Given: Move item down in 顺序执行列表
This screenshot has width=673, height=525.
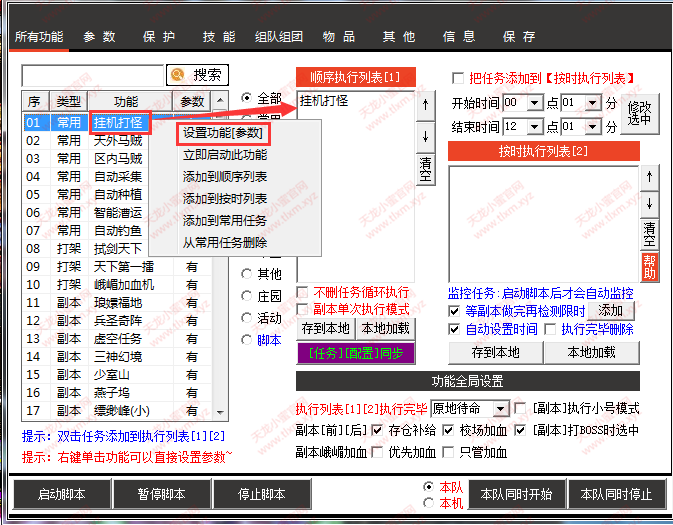Looking at the screenshot, I should tap(425, 137).
